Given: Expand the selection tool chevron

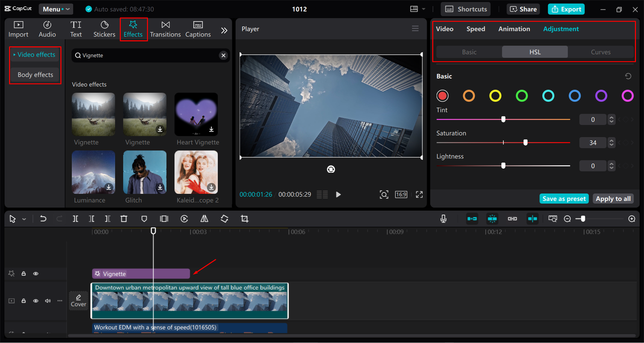Looking at the screenshot, I should tap(24, 219).
